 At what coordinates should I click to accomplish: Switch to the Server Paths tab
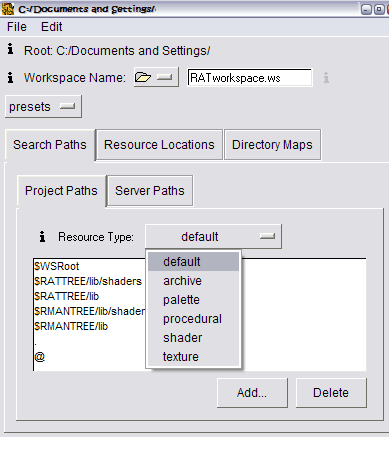pos(150,191)
